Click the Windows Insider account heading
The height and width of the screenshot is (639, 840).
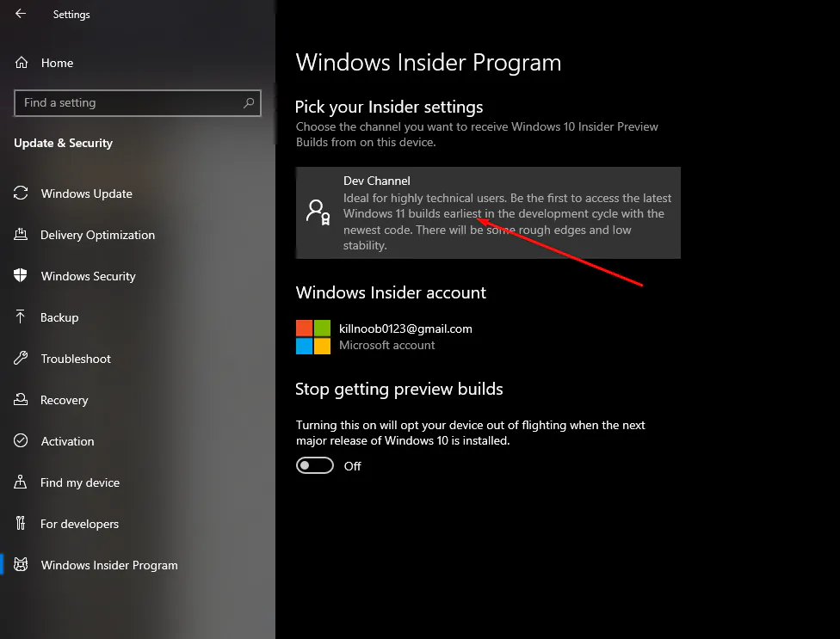tap(391, 292)
